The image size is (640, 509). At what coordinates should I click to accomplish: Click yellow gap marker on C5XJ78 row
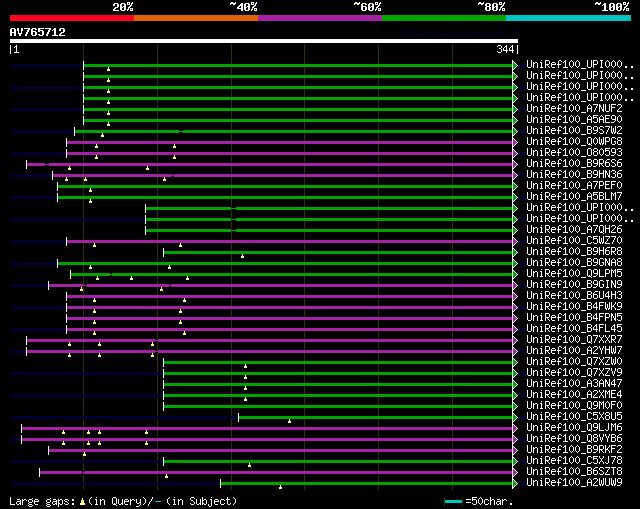click(x=249, y=465)
